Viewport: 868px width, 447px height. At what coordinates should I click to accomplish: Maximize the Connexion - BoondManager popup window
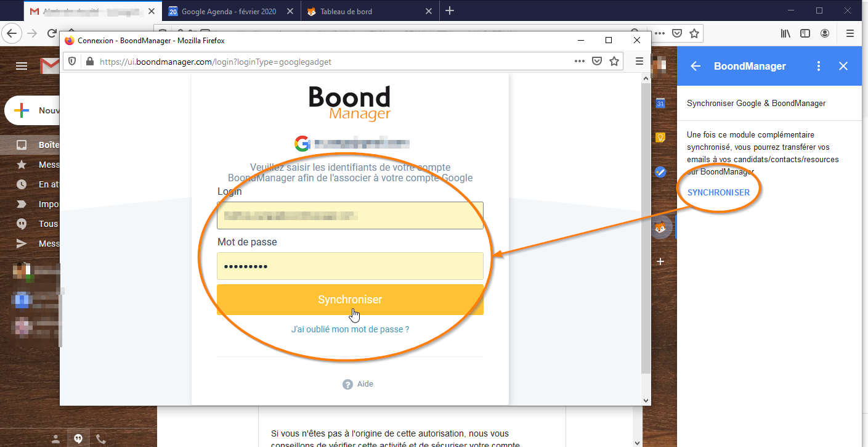point(609,40)
